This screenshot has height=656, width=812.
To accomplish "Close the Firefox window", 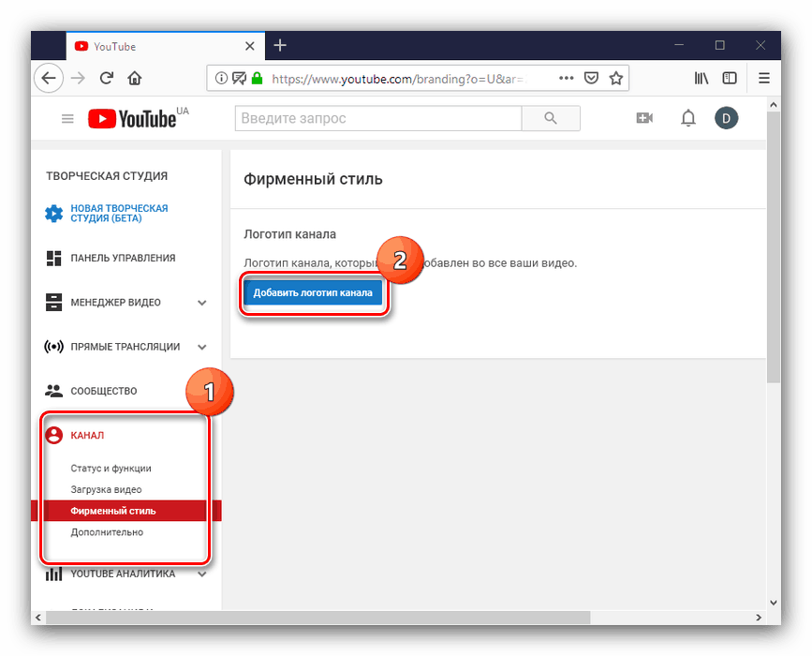I will click(x=760, y=46).
